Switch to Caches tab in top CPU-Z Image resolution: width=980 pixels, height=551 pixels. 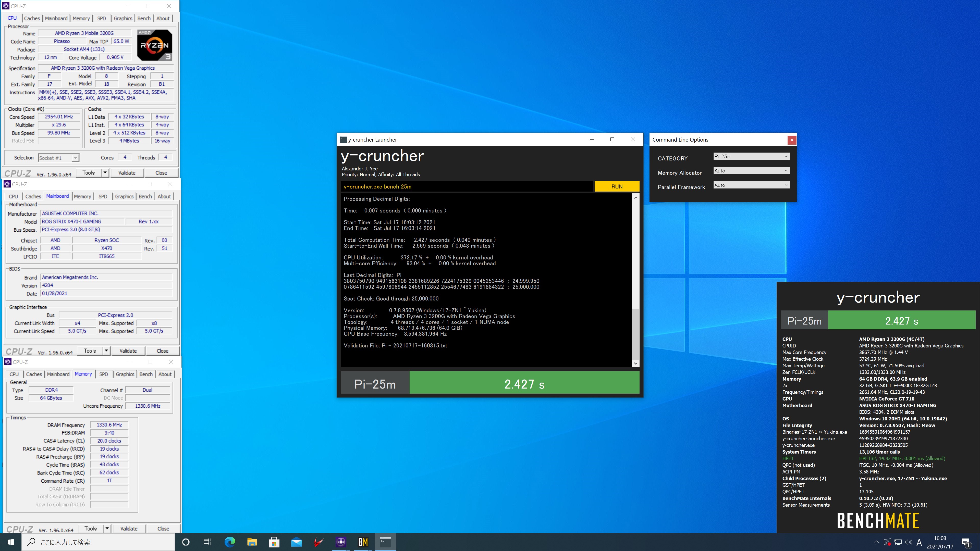point(32,18)
